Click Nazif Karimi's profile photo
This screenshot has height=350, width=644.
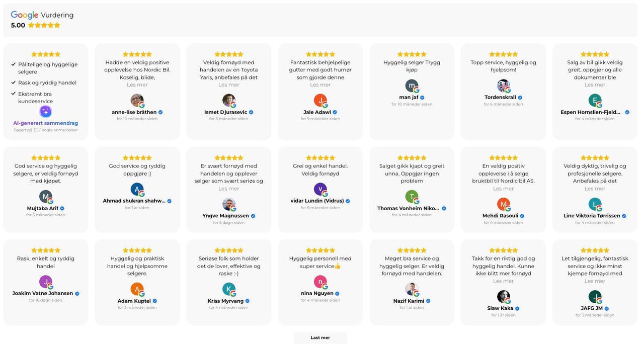click(x=412, y=289)
